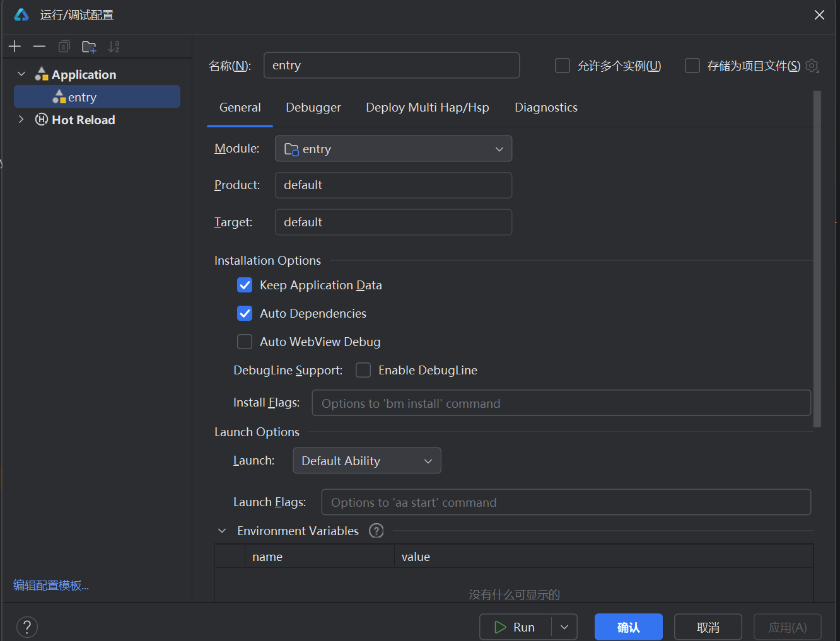This screenshot has height=641, width=840.
Task: Click the Run button
Action: (515, 627)
